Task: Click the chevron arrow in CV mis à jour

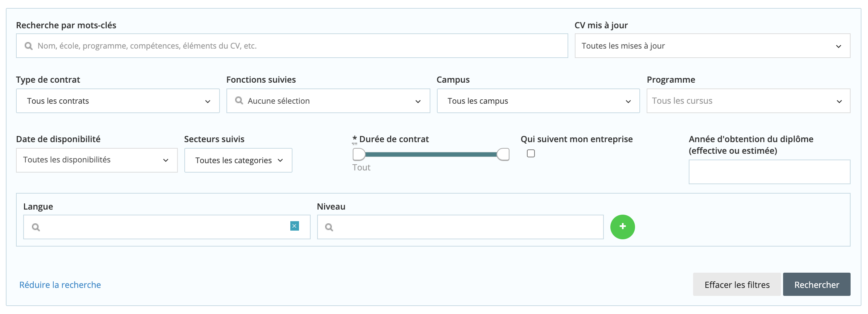Action: [x=838, y=46]
